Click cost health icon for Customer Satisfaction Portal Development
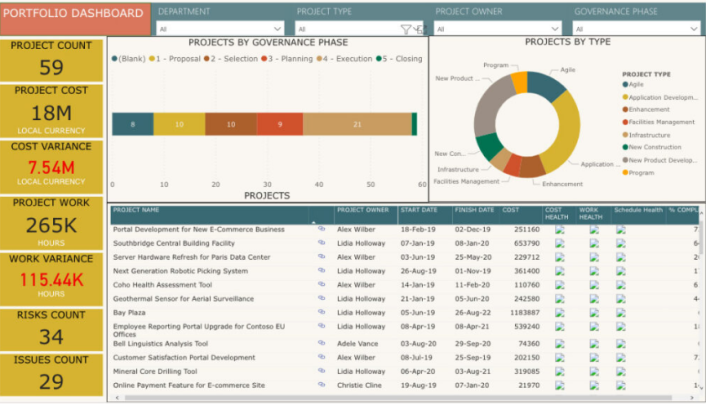The image size is (706, 410). pyautogui.click(x=560, y=357)
